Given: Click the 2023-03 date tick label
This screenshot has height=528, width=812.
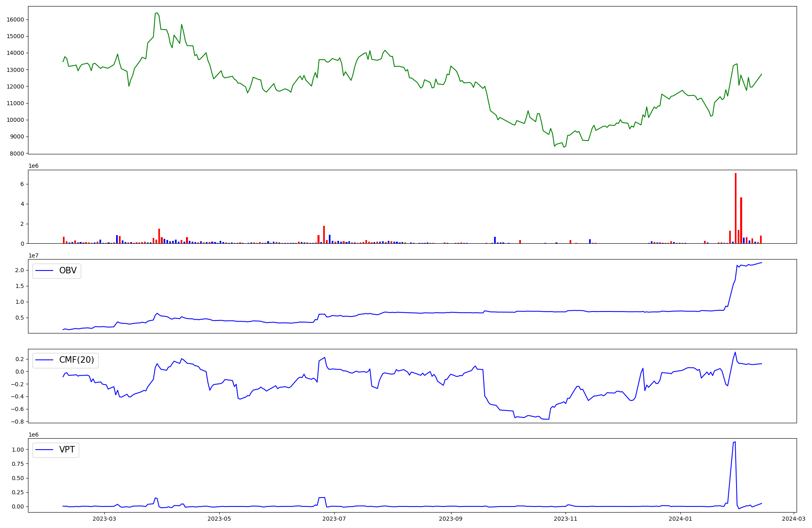Looking at the screenshot, I should pyautogui.click(x=104, y=519).
